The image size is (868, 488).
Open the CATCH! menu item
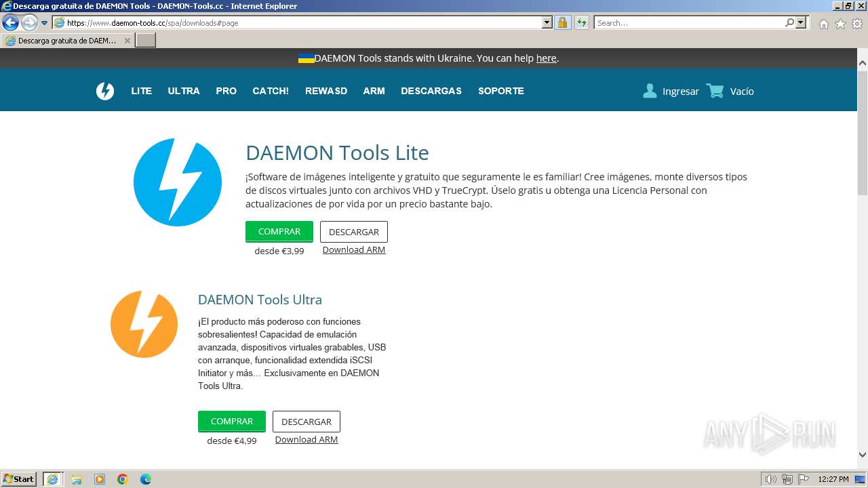click(271, 91)
